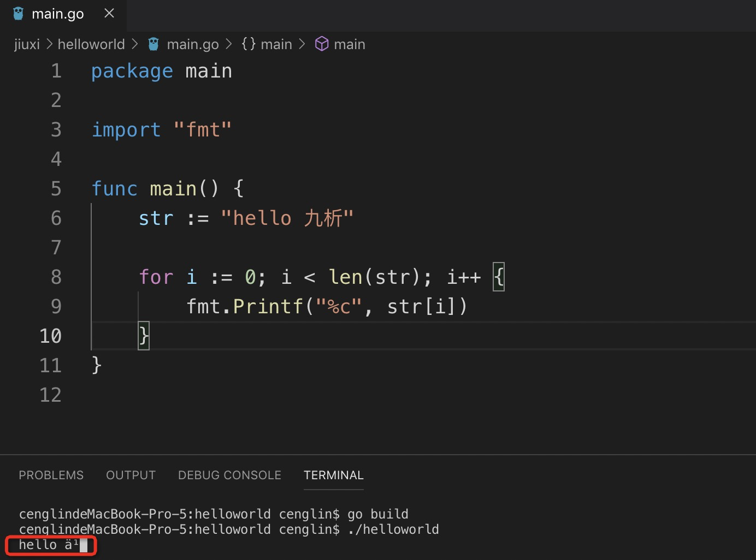Click main.go in the breadcrumb path
756x560 pixels.
pos(193,44)
